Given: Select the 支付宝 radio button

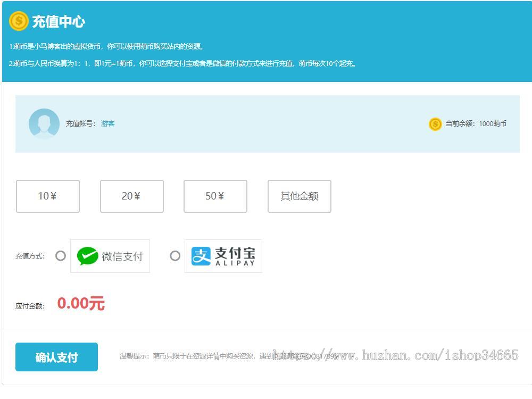Looking at the screenshot, I should [175, 256].
